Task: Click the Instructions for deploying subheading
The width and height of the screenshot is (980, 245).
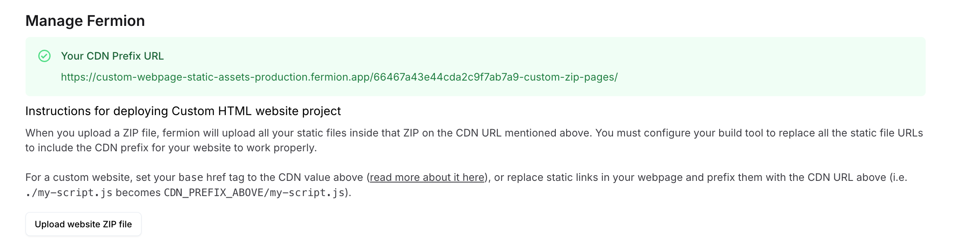Action: click(x=185, y=110)
